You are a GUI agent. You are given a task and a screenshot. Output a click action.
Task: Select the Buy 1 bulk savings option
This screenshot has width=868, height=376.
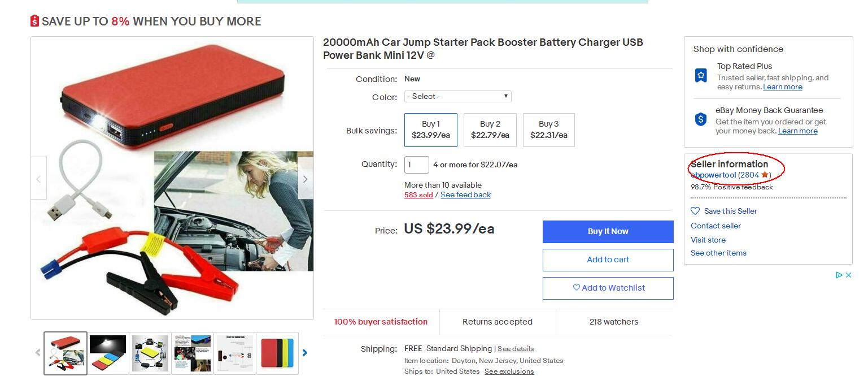(x=430, y=129)
